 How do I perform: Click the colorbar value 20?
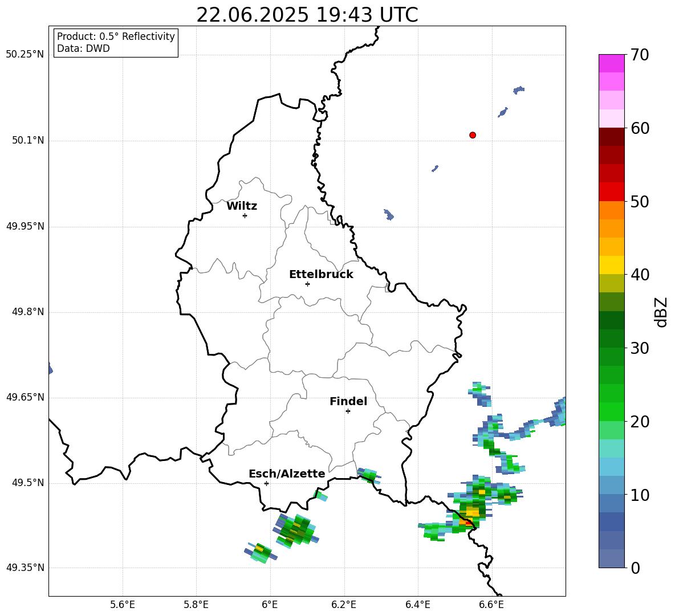640,422
